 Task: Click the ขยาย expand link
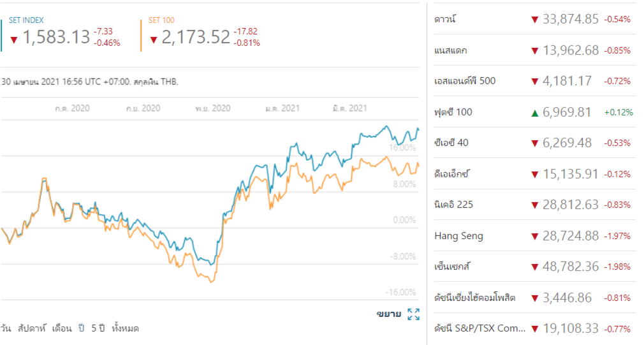tap(388, 314)
